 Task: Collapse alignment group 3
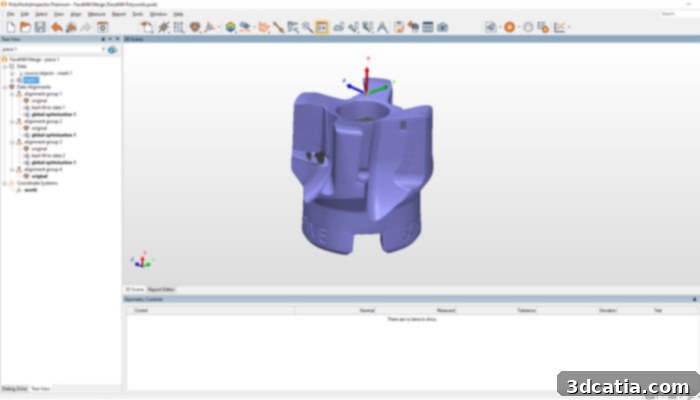(x=12, y=142)
